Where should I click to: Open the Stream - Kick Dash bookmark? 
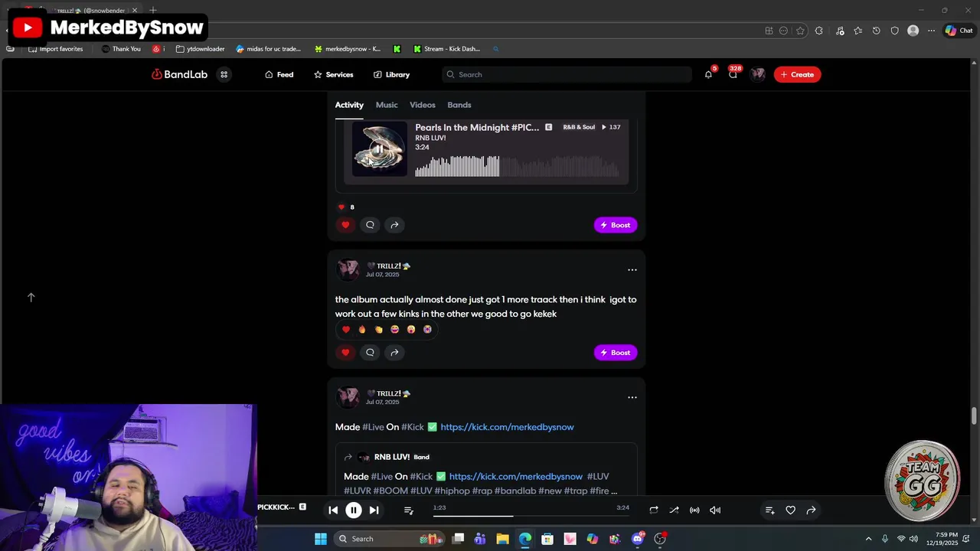pyautogui.click(x=446, y=49)
